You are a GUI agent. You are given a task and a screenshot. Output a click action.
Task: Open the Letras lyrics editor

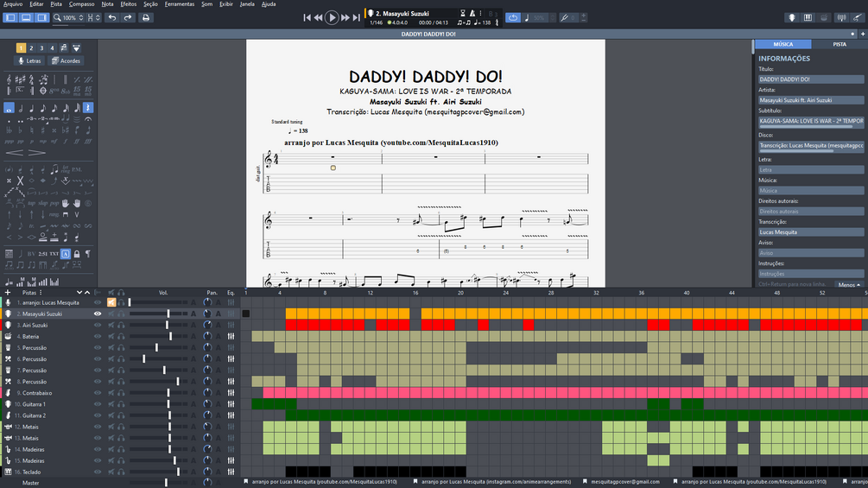(x=30, y=60)
